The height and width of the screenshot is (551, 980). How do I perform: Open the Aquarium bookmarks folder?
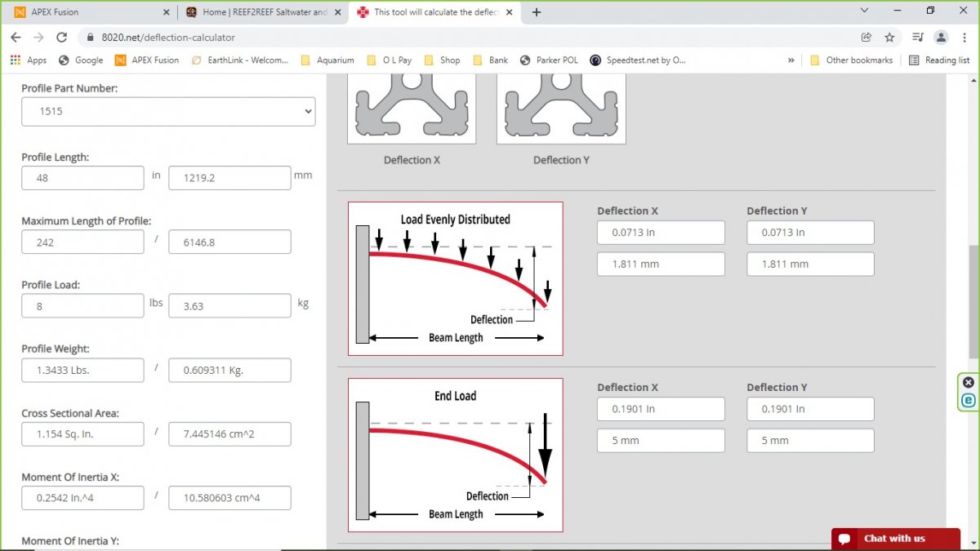327,60
